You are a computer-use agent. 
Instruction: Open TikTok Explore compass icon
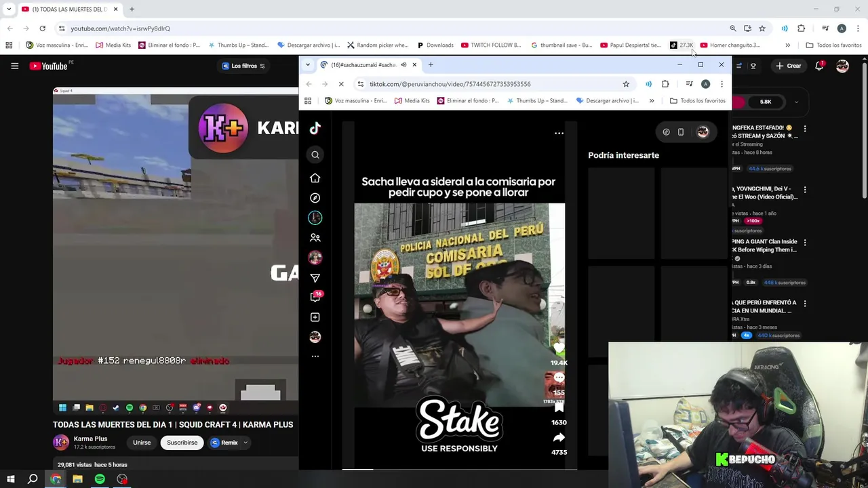315,198
